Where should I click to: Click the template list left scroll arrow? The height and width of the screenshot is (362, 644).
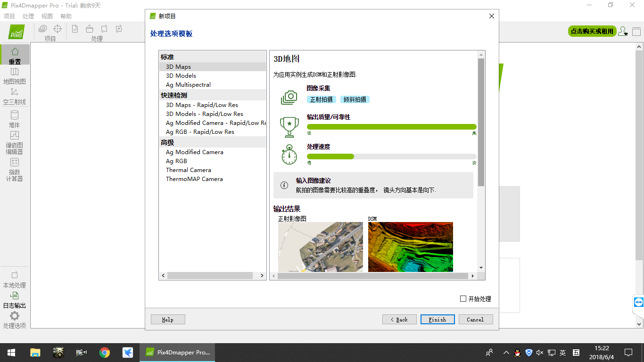point(163,276)
